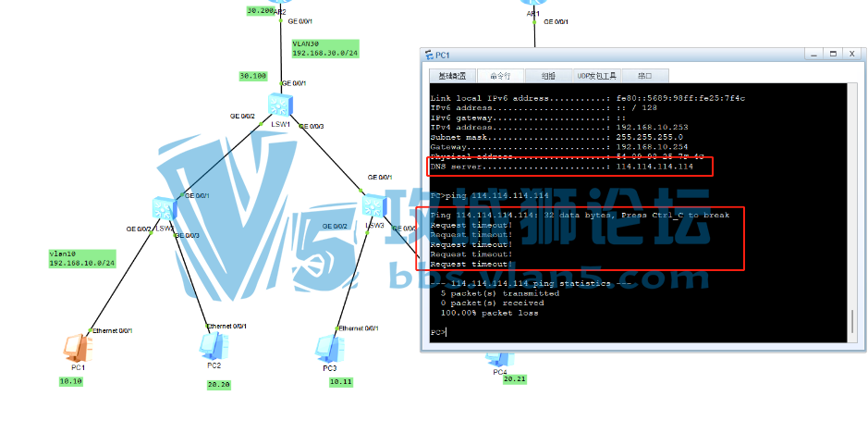Close the PC1 window
Viewport: 868px width, 433px height.
[x=852, y=54]
